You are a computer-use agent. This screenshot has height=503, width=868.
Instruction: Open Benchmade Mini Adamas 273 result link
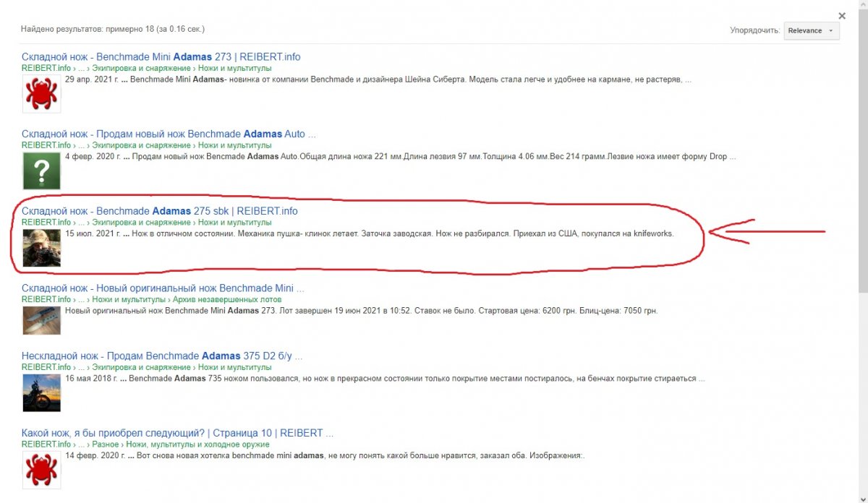161,56
